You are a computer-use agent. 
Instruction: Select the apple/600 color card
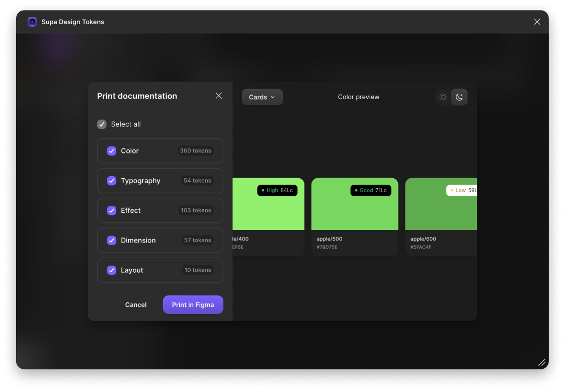tap(441, 211)
